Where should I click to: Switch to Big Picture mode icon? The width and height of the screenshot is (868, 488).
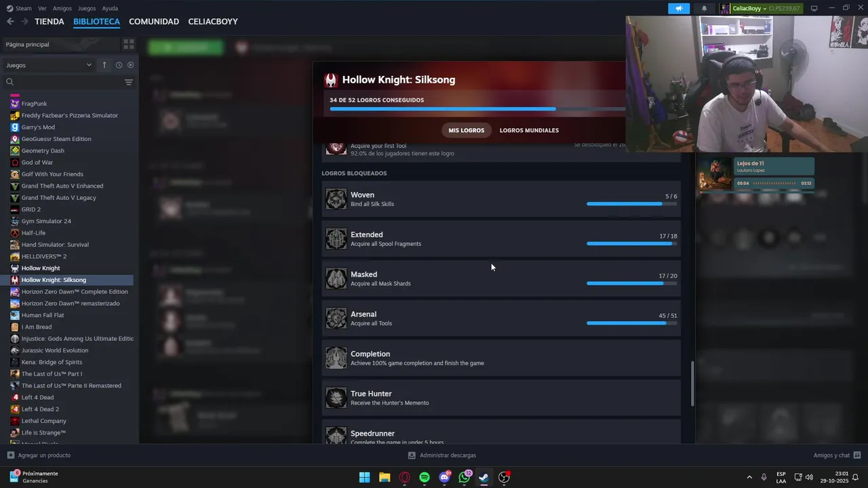click(x=814, y=8)
